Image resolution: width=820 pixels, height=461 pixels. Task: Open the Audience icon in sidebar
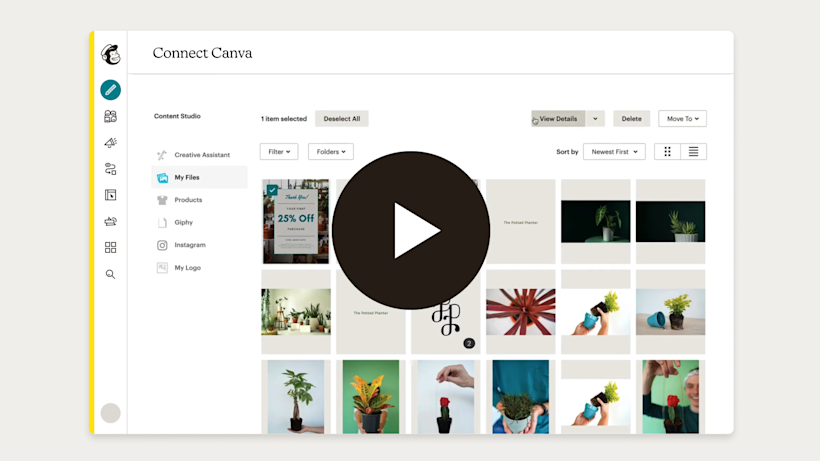[x=111, y=117]
